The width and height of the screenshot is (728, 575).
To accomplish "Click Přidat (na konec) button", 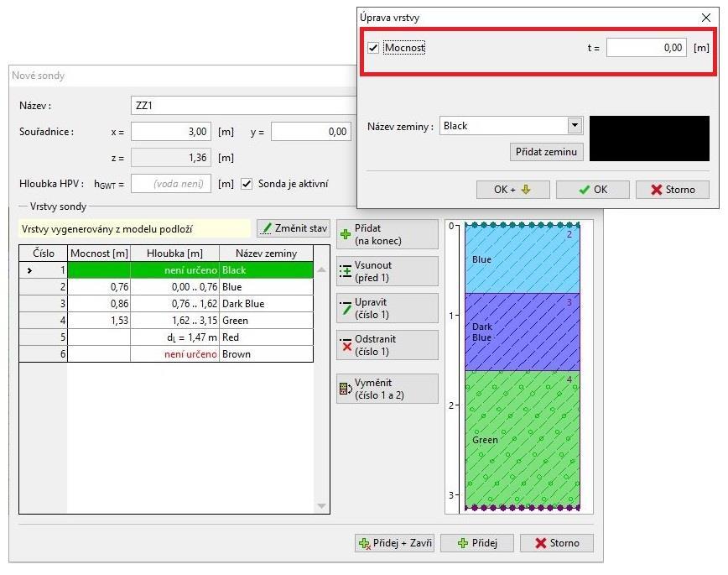I will point(387,234).
